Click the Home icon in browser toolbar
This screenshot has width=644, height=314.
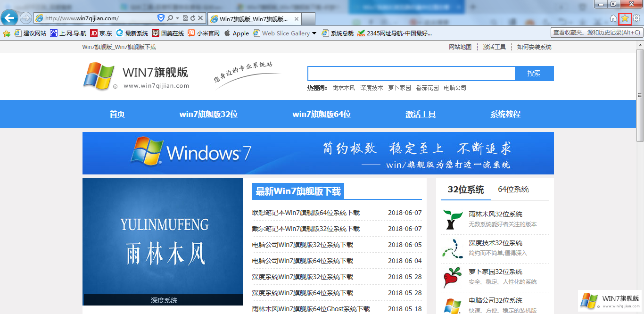[x=613, y=18]
